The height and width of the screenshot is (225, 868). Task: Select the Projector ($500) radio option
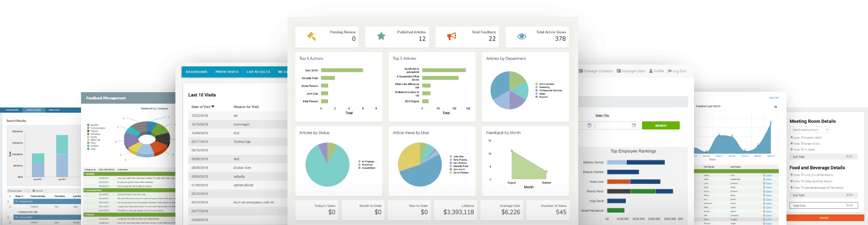pyautogui.click(x=803, y=138)
